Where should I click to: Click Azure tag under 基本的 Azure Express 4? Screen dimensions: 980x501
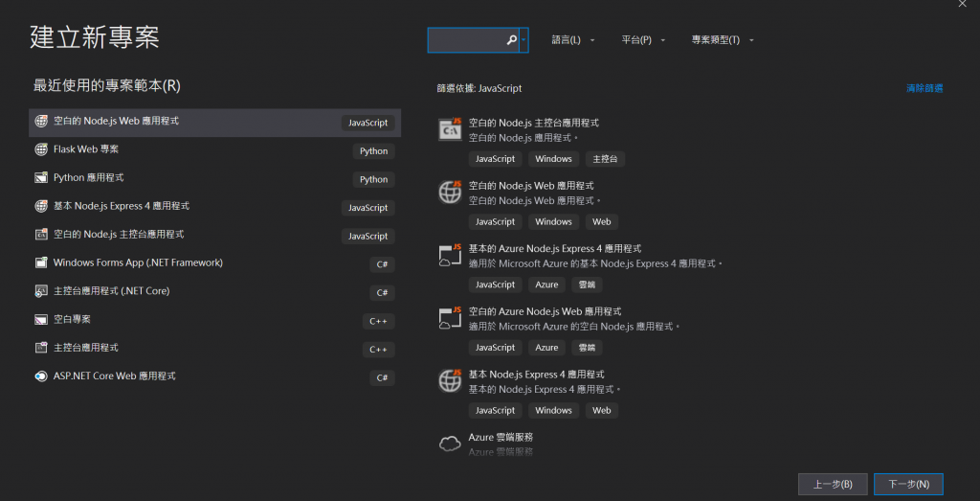point(546,285)
